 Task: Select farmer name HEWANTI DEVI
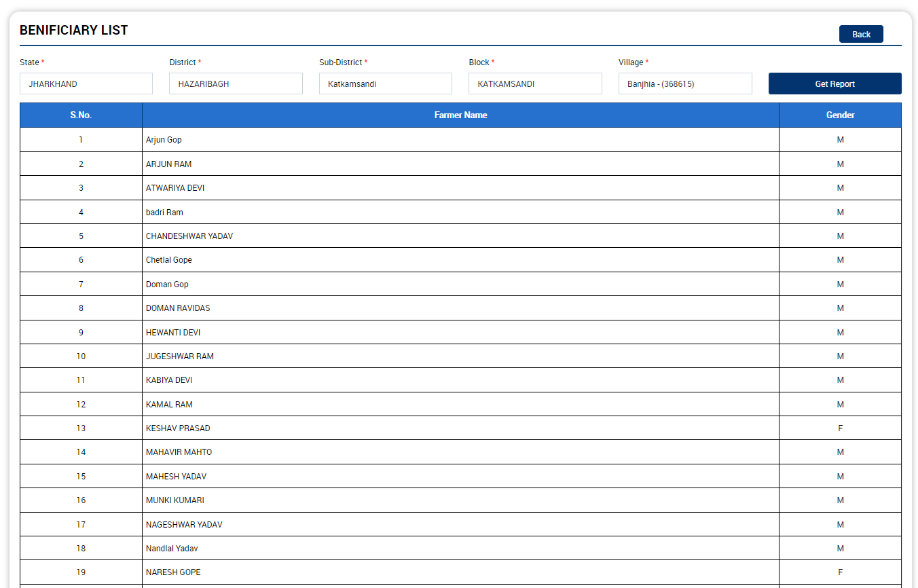tap(173, 333)
